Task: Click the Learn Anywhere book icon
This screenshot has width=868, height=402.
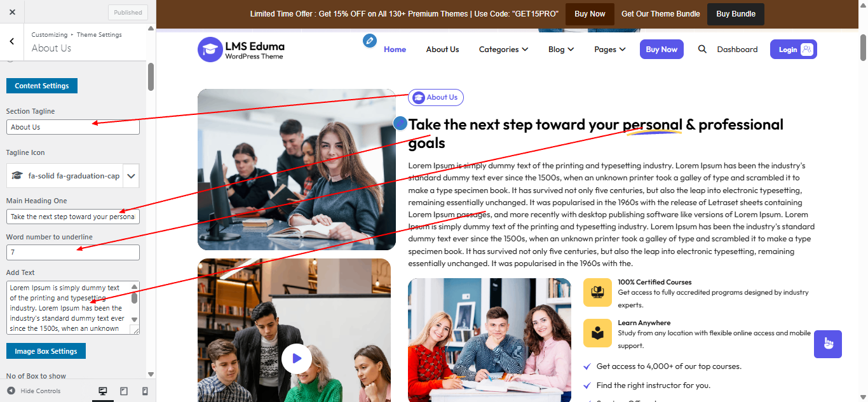Action: pos(597,333)
